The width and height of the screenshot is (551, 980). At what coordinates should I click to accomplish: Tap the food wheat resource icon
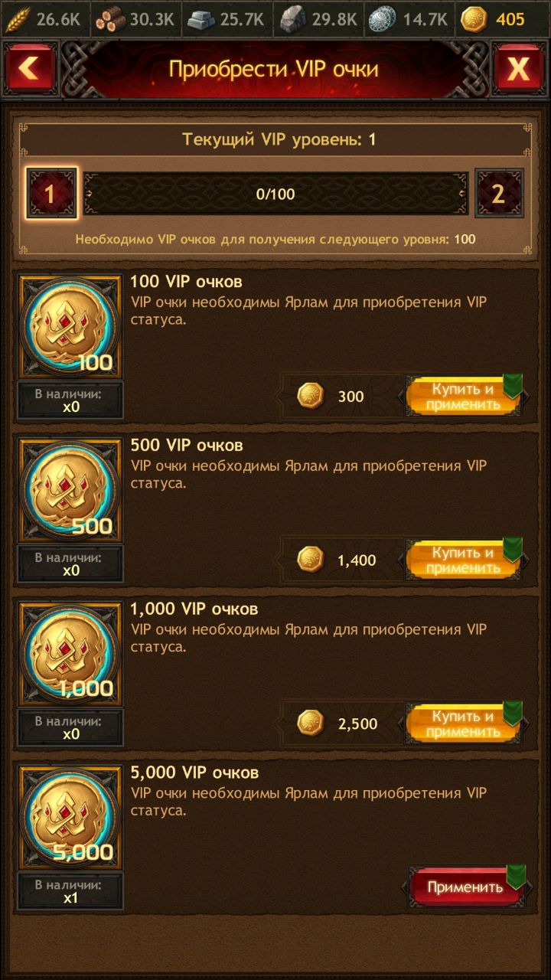pos(17,20)
